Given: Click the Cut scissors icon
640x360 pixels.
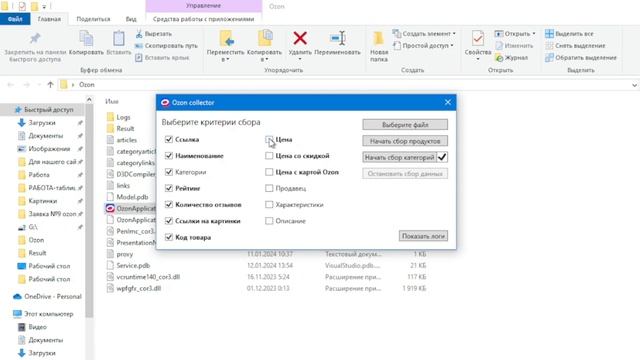Looking at the screenshot, I should pyautogui.click(x=139, y=34).
